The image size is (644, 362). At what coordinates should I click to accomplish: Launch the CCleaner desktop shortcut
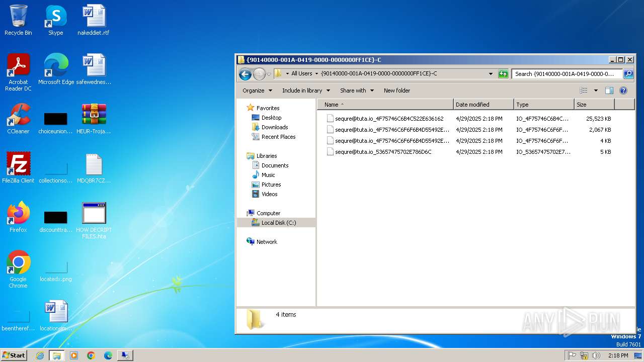tap(18, 119)
